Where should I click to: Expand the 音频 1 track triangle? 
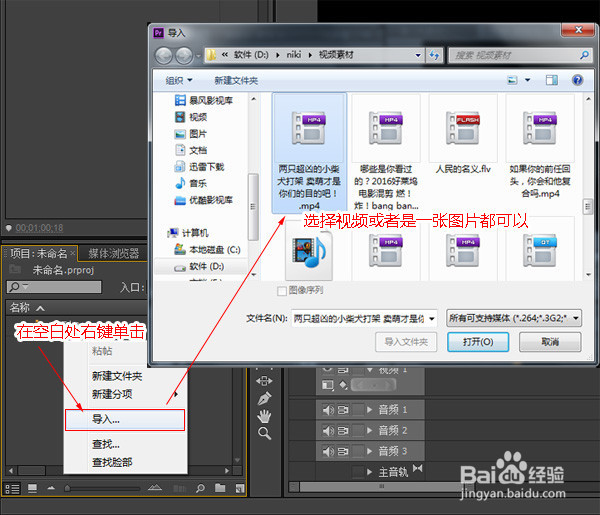point(369,410)
